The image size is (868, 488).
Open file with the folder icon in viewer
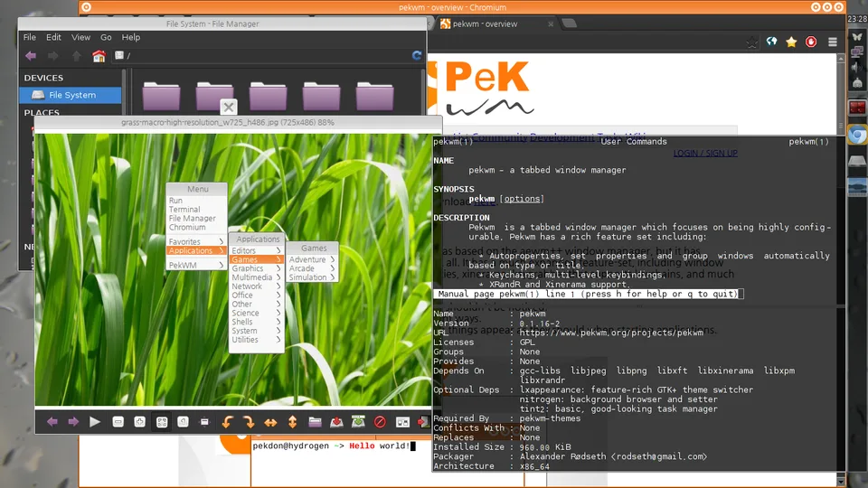tap(315, 422)
